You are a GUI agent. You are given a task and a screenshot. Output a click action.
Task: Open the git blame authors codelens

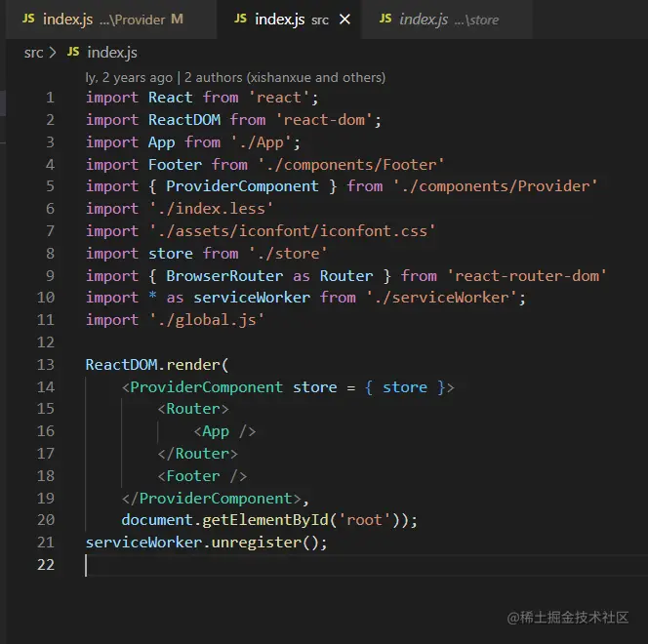[x=235, y=78]
